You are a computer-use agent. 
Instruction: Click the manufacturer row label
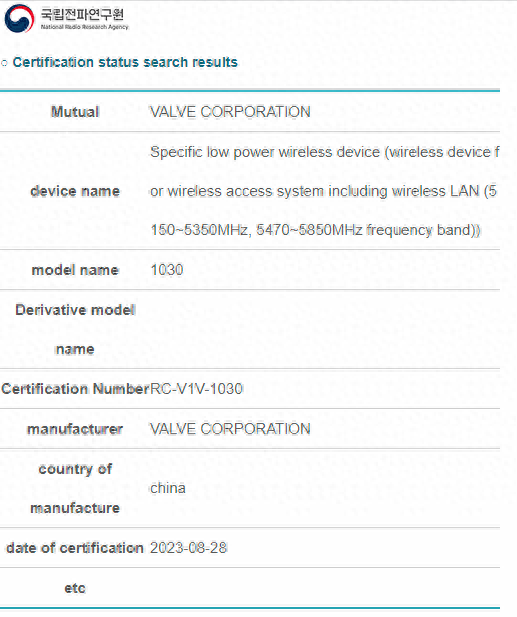[75, 429]
